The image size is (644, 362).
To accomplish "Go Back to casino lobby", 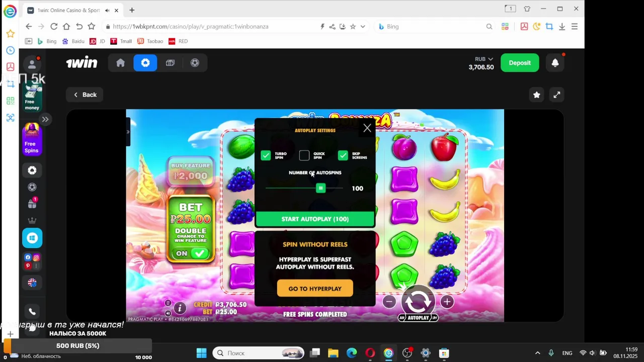I will [85, 95].
